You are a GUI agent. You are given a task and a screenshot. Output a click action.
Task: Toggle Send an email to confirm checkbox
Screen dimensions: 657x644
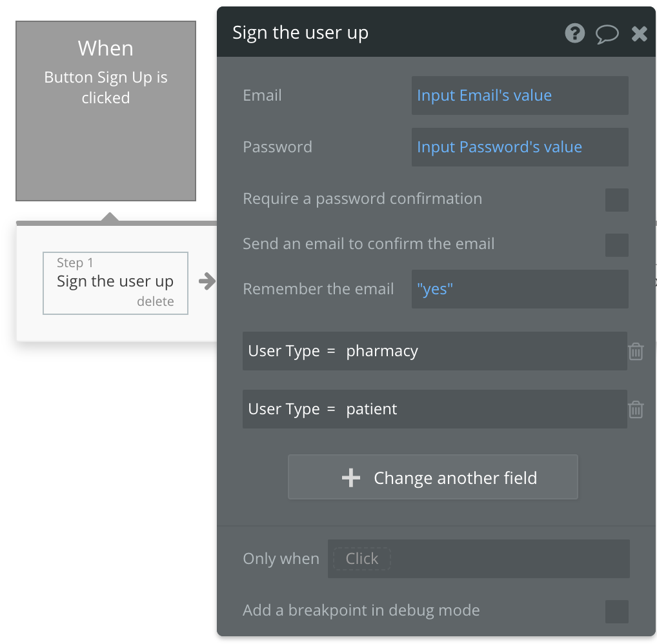coord(616,245)
